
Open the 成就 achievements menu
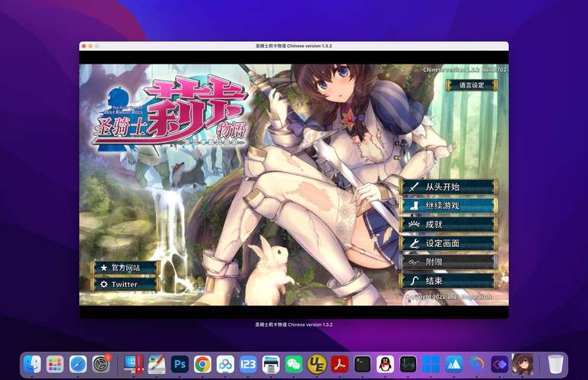pyautogui.click(x=449, y=225)
